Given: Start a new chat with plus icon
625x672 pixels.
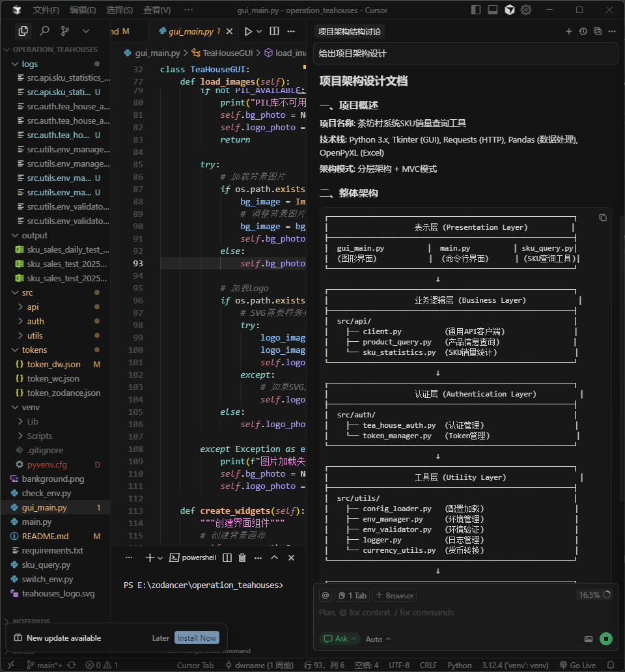Looking at the screenshot, I should (x=569, y=31).
